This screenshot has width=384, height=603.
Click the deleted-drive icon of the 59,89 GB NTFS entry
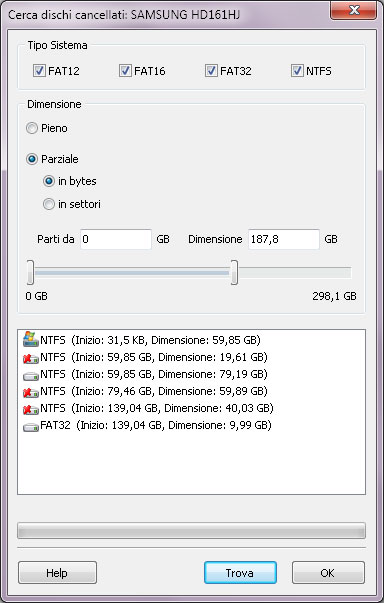tap(31, 392)
